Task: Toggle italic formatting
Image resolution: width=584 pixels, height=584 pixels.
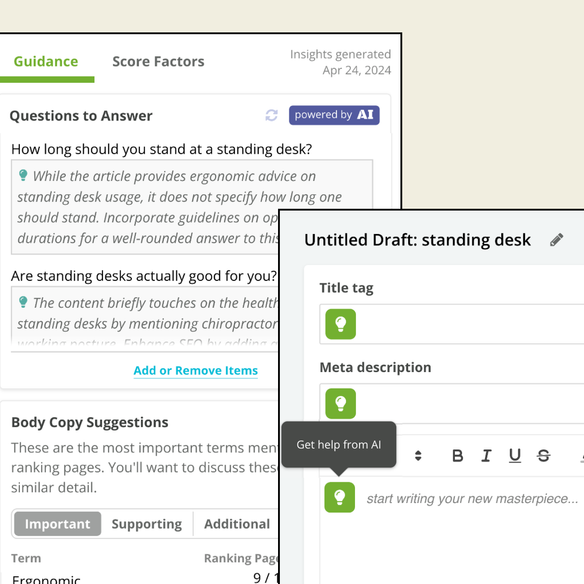Action: pyautogui.click(x=486, y=456)
